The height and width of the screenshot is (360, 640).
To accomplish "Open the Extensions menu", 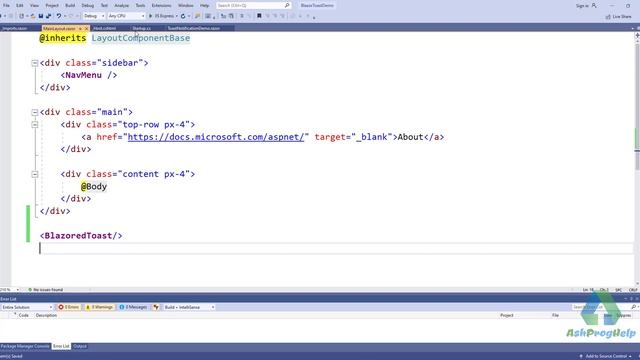I will (x=161, y=5).
